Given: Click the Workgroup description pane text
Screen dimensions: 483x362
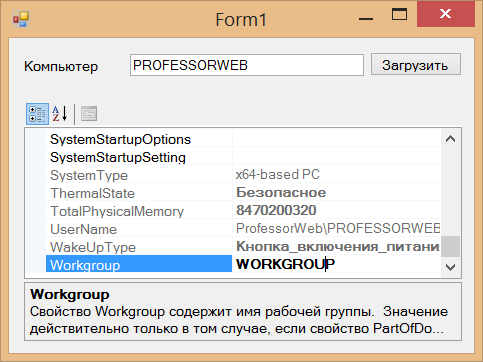Looking at the screenshot, I should (239, 320).
